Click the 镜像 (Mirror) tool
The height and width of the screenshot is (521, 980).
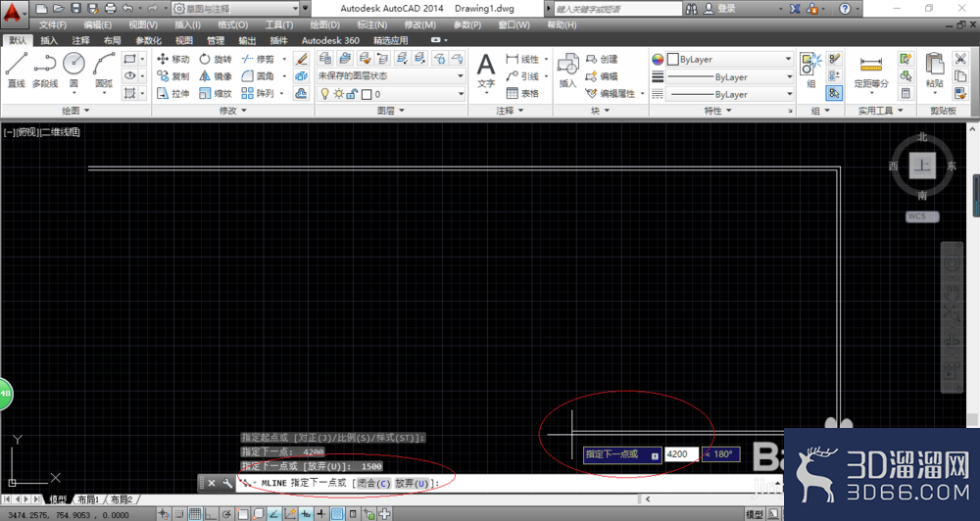[x=215, y=75]
